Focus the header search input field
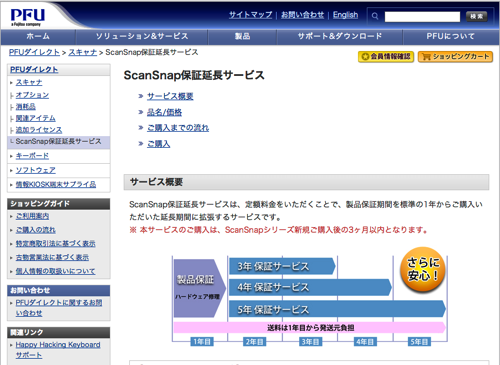The image size is (500, 365). [422, 16]
